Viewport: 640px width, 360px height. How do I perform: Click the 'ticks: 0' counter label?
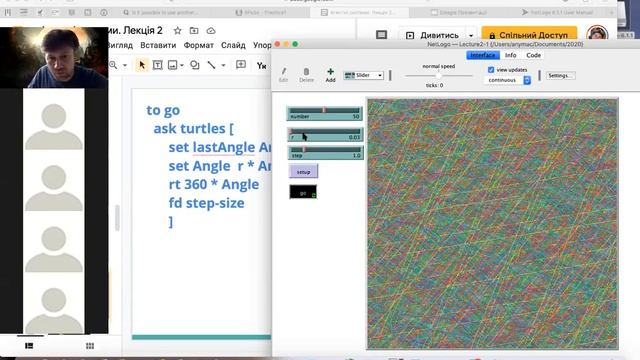[434, 85]
